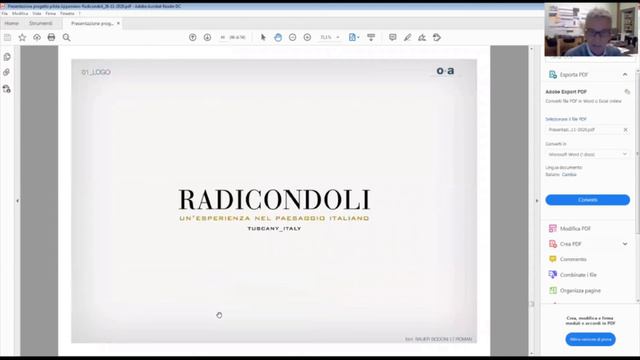This screenshot has height=360, width=640.
Task: Select the arrow selection tool
Action: [x=263, y=38]
